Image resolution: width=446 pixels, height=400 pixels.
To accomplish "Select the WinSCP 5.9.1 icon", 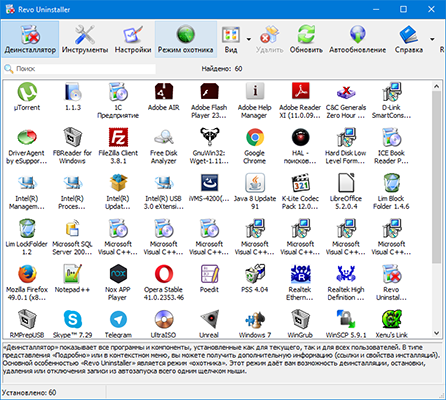I will click(346, 319).
